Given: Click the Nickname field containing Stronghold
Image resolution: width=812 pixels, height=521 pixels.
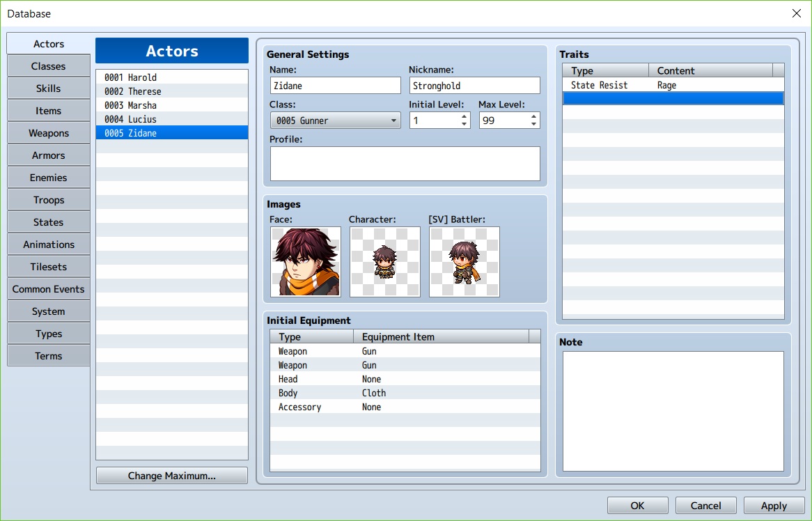Looking at the screenshot, I should point(474,86).
